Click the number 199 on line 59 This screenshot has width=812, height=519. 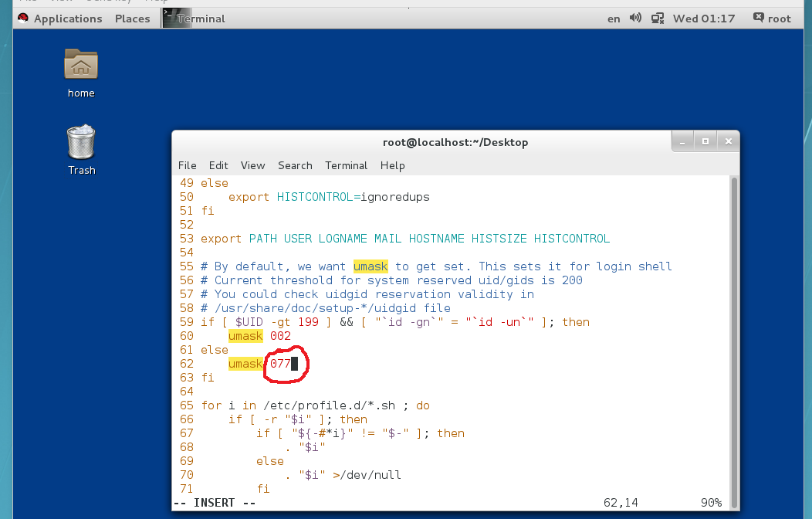tap(308, 321)
